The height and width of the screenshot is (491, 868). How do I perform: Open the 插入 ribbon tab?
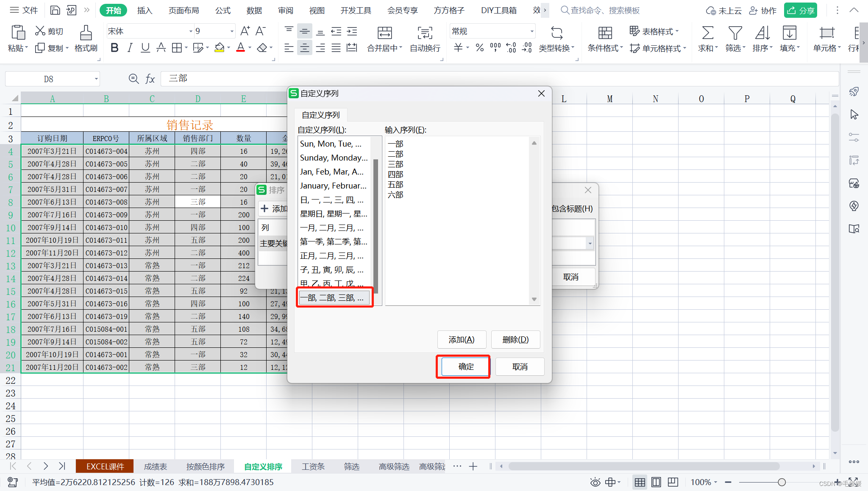pos(145,10)
